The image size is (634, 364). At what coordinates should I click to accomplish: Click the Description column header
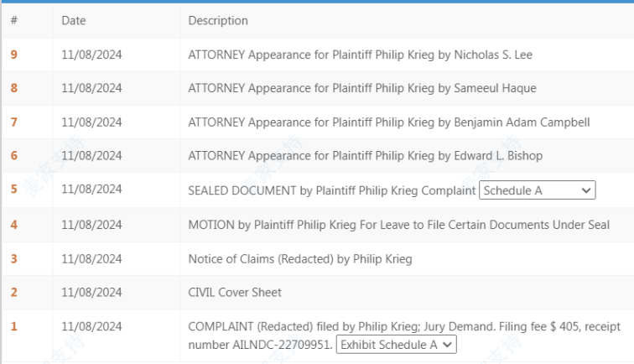218,21
